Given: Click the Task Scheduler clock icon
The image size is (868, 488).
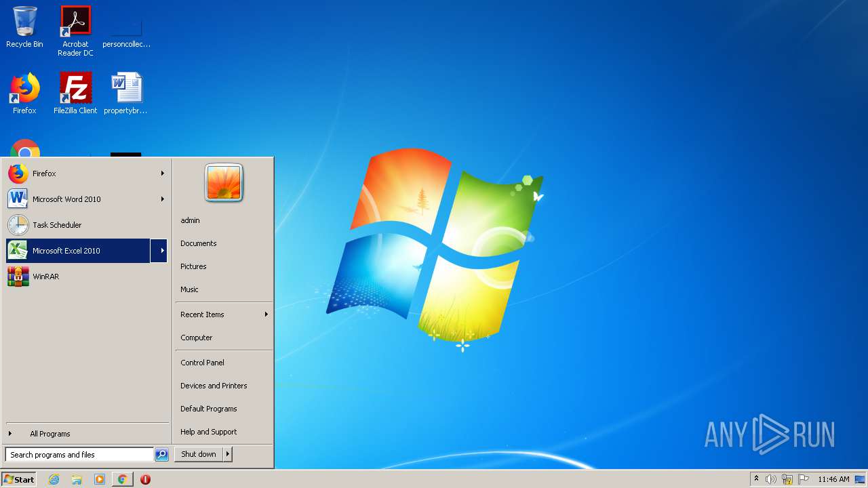Looking at the screenshot, I should [x=18, y=225].
